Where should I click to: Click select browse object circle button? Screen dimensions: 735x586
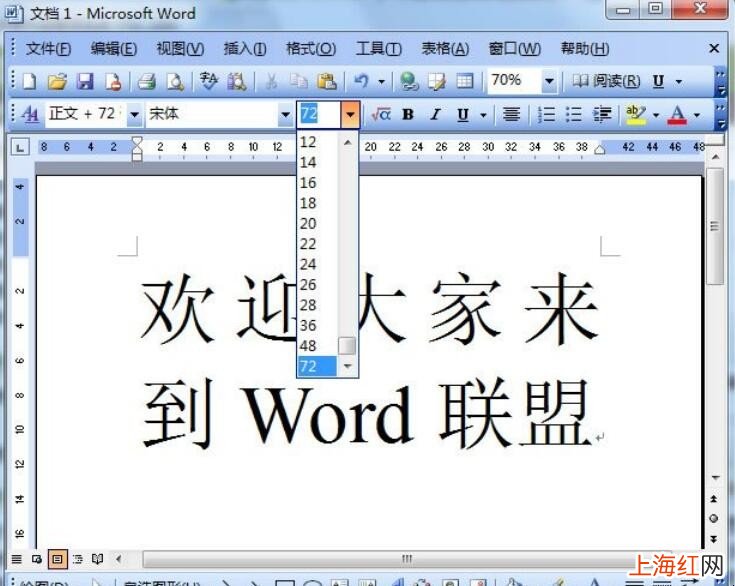coord(714,518)
